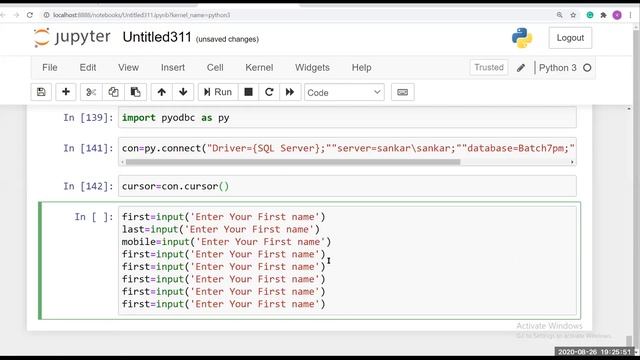
Task: Click the pencil edit mode icon
Action: coord(521,68)
